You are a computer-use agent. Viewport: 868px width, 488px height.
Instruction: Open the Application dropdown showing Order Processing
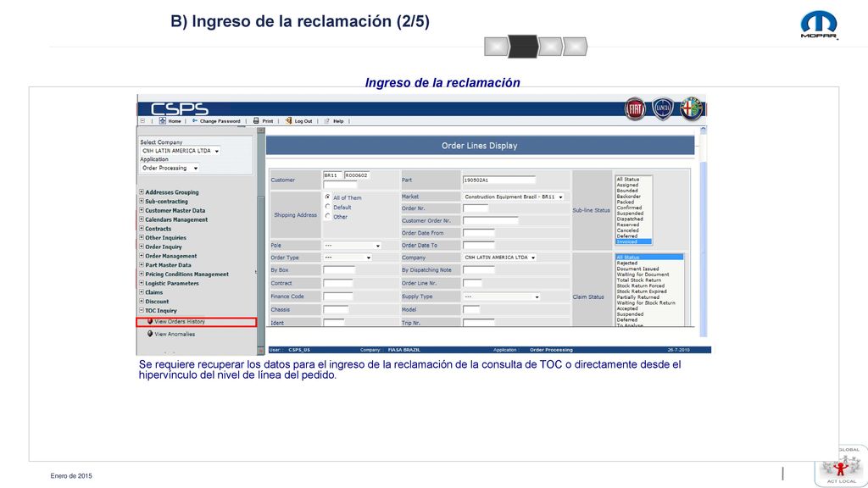170,168
